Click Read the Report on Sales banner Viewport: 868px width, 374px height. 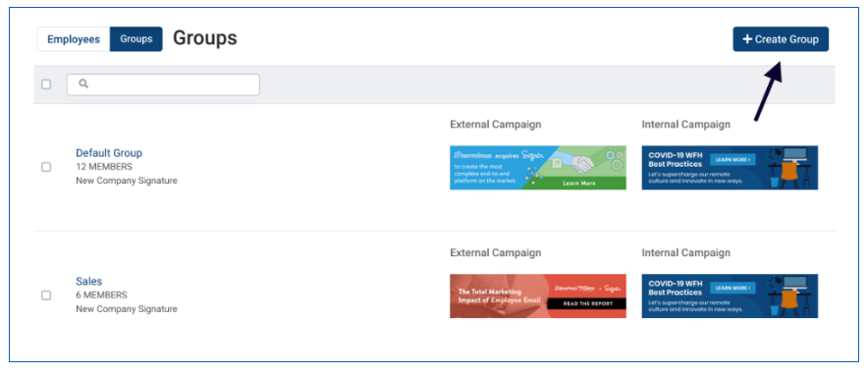pos(587,303)
